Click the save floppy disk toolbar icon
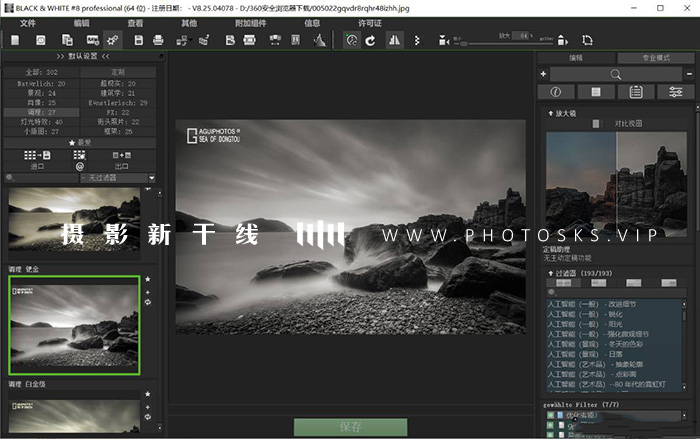 139,41
